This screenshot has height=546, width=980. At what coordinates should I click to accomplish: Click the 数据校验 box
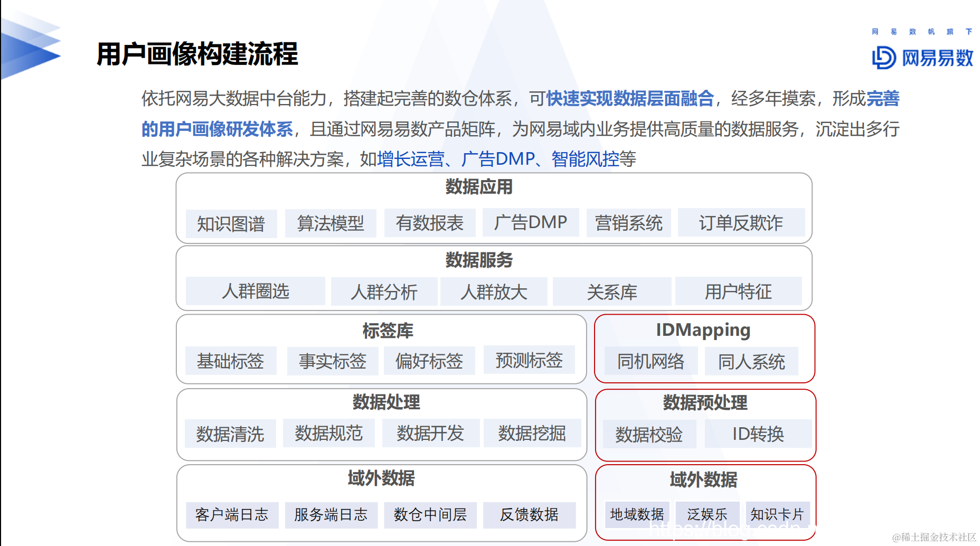click(x=649, y=434)
